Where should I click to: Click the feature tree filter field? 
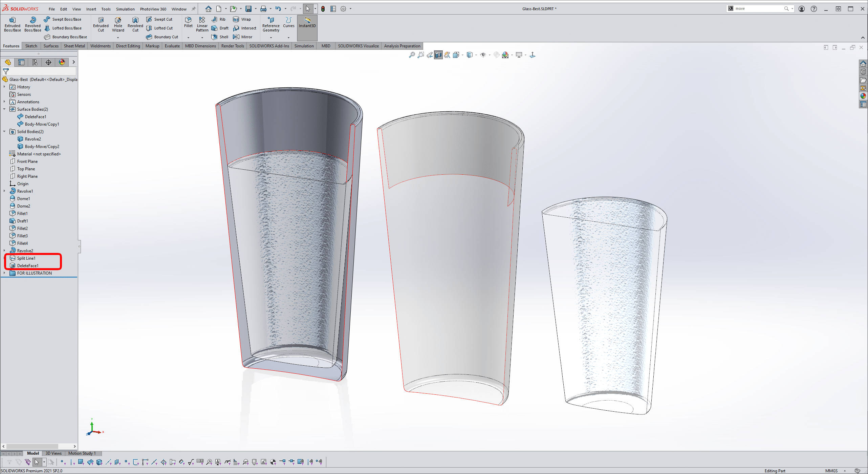point(39,71)
